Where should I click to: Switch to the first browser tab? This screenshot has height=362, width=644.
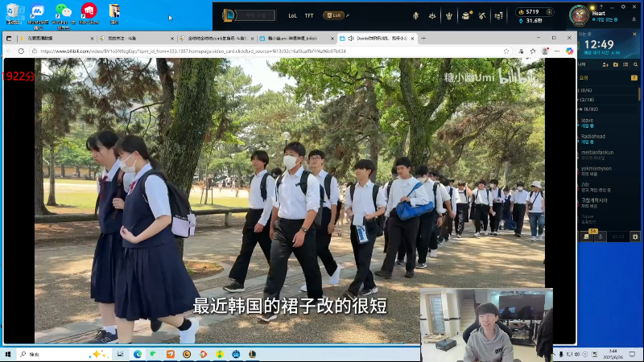[x=56, y=38]
